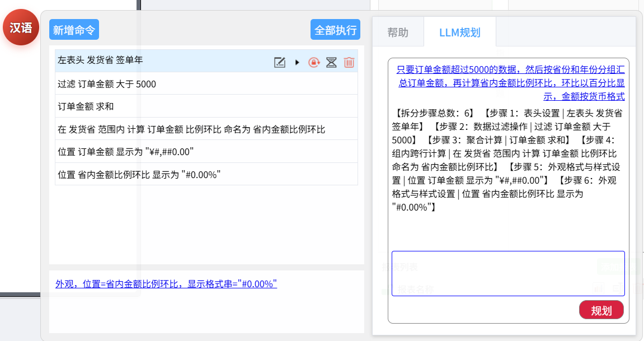The height and width of the screenshot is (341, 644).
Task: Select the 在 发货省 范围内 计算 command
Action: pyautogui.click(x=191, y=129)
